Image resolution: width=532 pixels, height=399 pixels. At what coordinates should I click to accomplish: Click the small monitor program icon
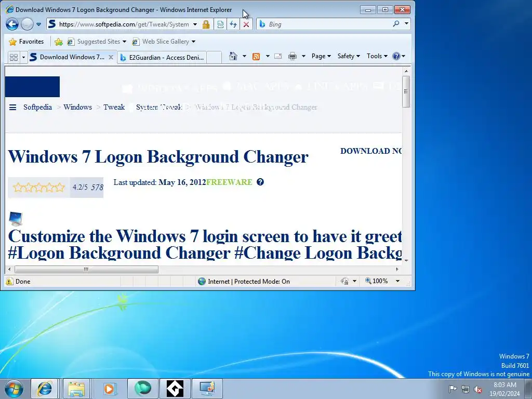[16, 219]
